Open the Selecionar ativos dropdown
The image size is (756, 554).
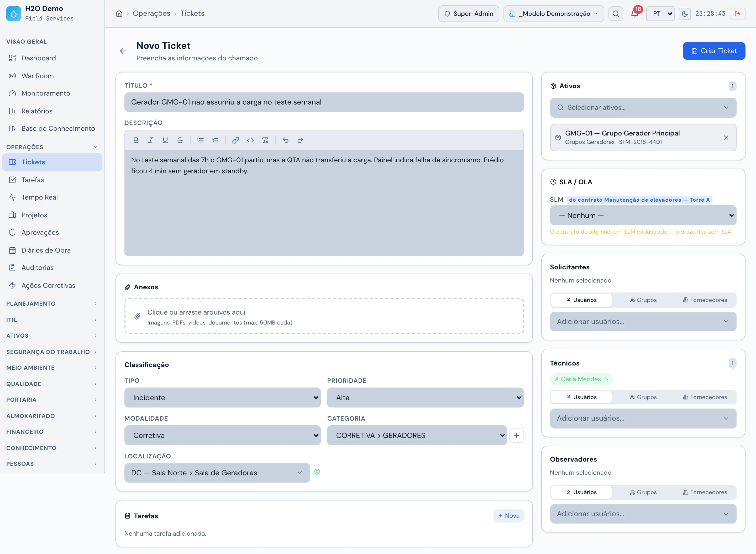pyautogui.click(x=643, y=108)
